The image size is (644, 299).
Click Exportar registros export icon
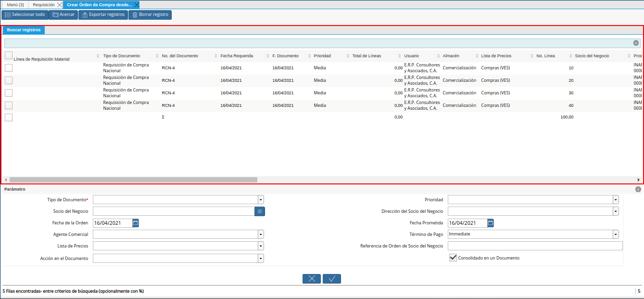85,15
